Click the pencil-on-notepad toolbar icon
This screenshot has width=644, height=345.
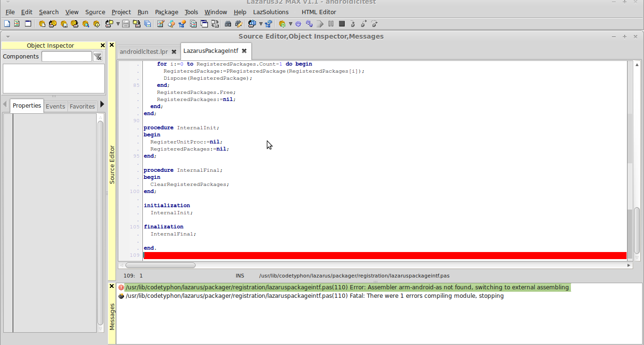(x=160, y=24)
